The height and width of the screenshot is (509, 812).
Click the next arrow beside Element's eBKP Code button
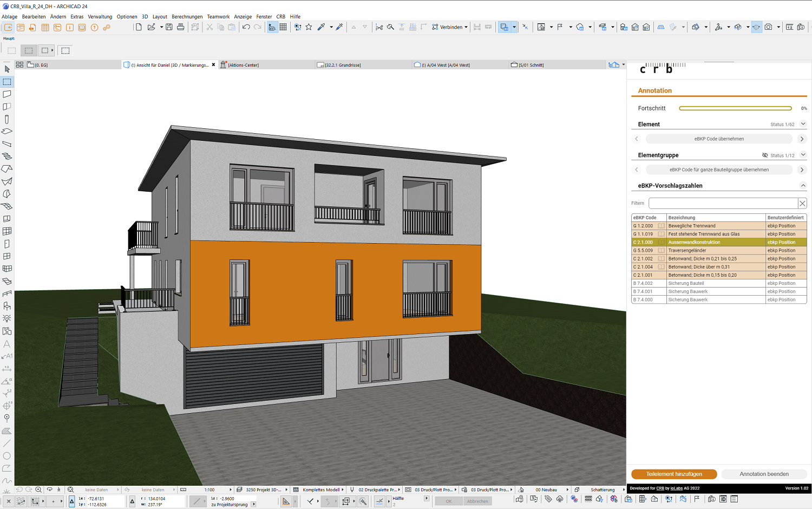pos(802,139)
